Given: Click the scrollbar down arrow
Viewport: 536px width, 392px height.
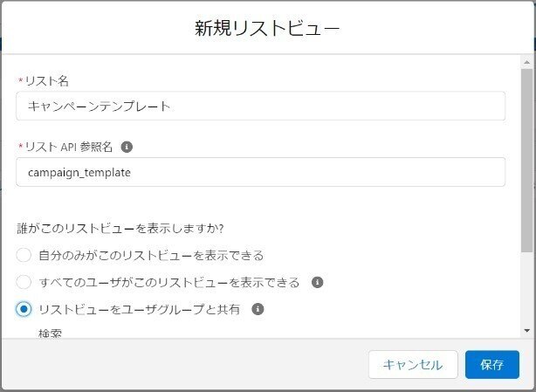Looking at the screenshot, I should [526, 331].
